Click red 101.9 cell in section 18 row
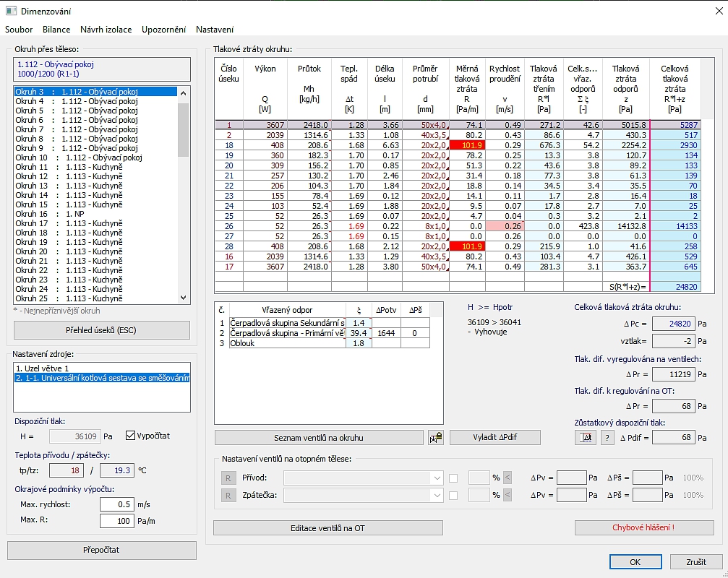The image size is (728, 578). click(x=466, y=145)
